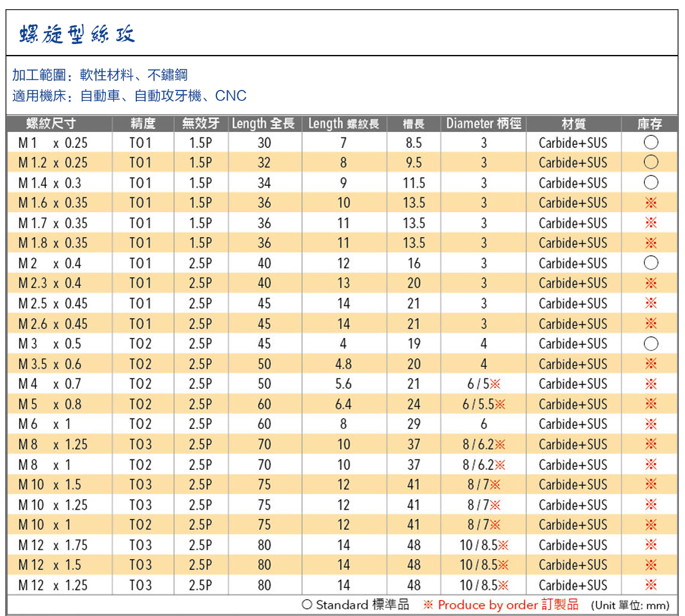
Task: Click the 'Produce by order 訂製品' legend text
Action: [x=508, y=604]
